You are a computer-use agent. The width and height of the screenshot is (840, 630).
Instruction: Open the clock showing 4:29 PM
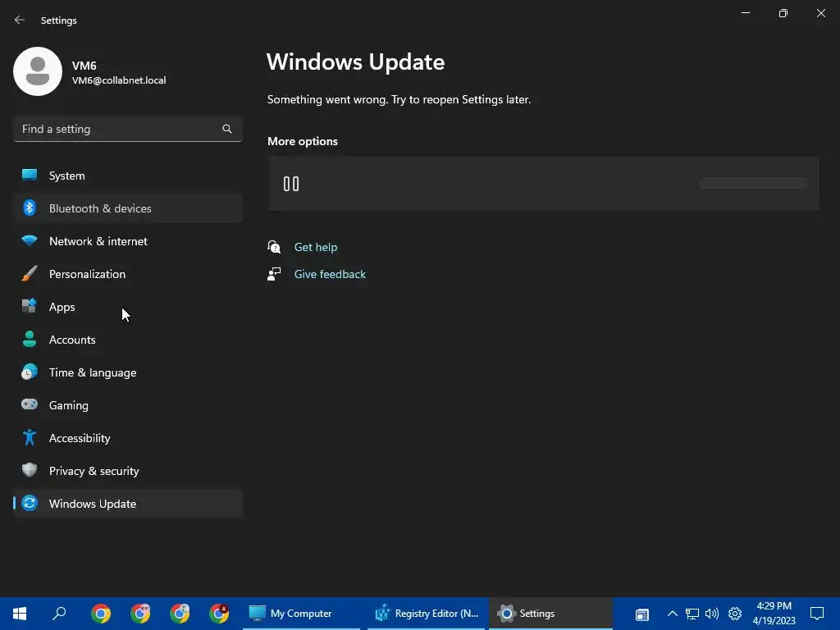pyautogui.click(x=774, y=614)
